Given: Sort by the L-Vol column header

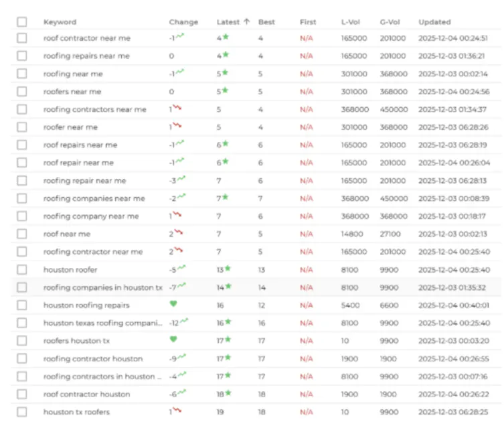Looking at the screenshot, I should pyautogui.click(x=349, y=22).
